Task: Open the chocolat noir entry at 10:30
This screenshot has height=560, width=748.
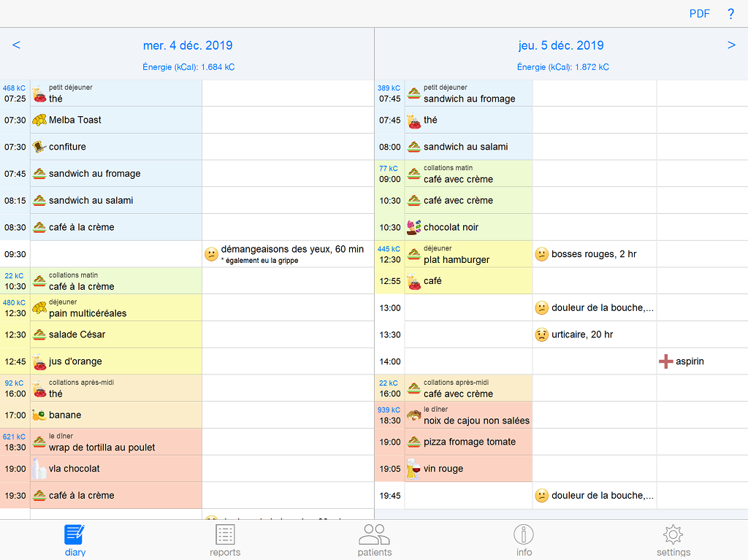Action: point(468,227)
